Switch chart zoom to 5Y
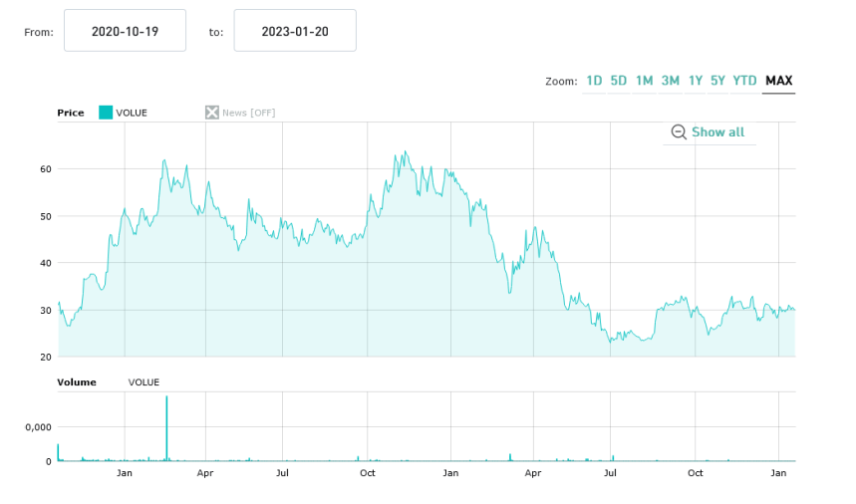856x504 pixels. (x=718, y=81)
